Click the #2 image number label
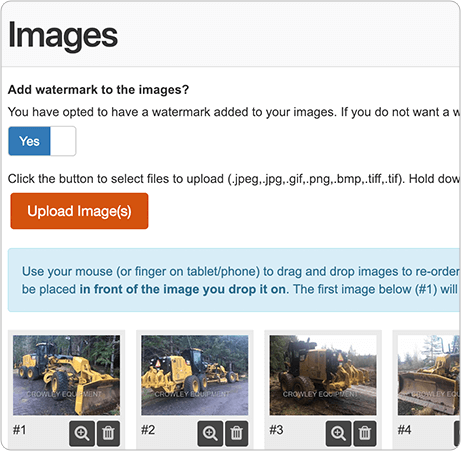 tap(148, 430)
